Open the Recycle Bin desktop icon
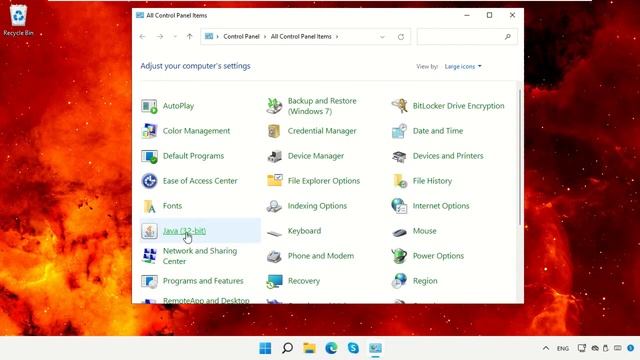 pos(18,20)
